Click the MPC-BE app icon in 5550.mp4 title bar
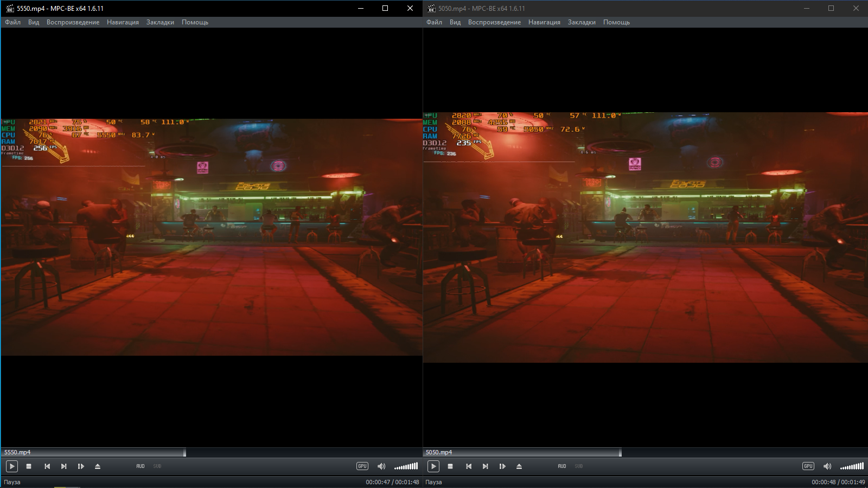 click(x=9, y=8)
